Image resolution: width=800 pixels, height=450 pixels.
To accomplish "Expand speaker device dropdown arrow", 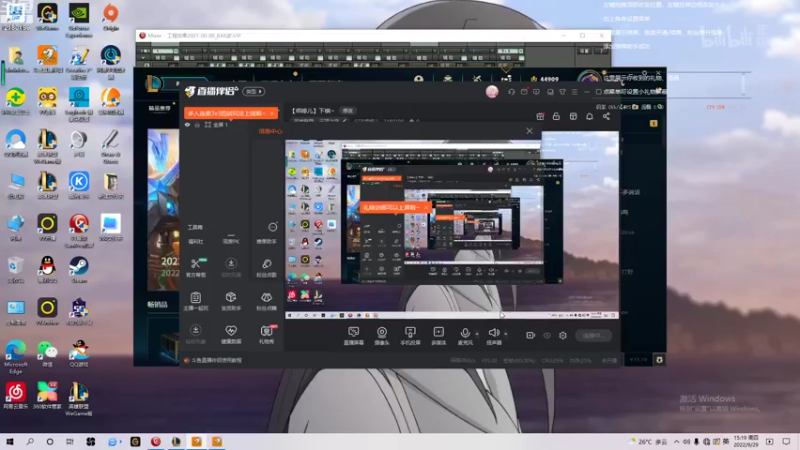I will (x=506, y=334).
